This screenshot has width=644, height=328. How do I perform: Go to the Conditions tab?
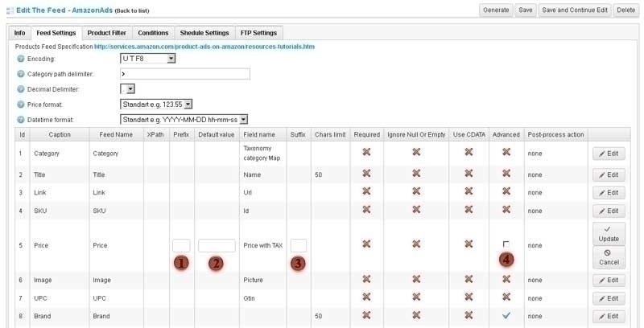click(x=153, y=33)
